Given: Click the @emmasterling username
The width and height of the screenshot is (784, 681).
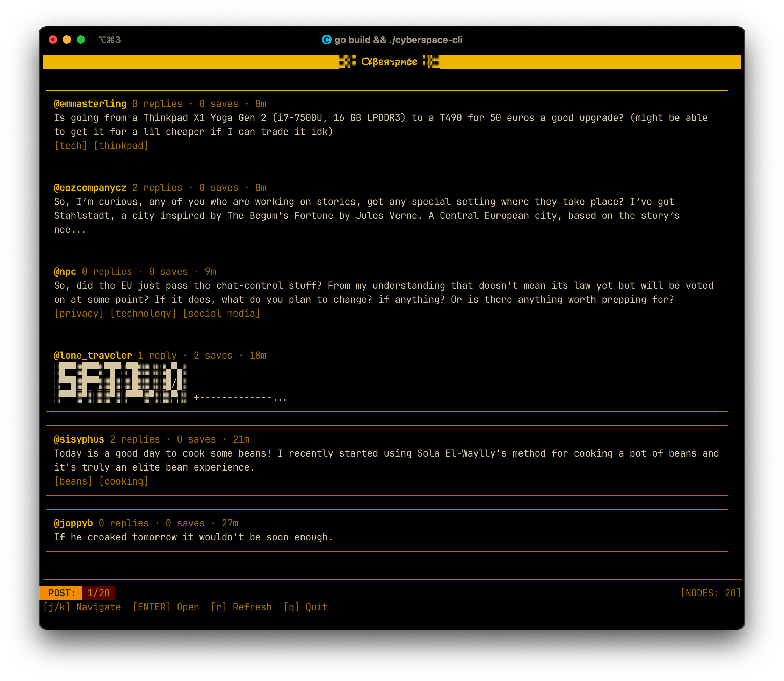Looking at the screenshot, I should (x=90, y=104).
